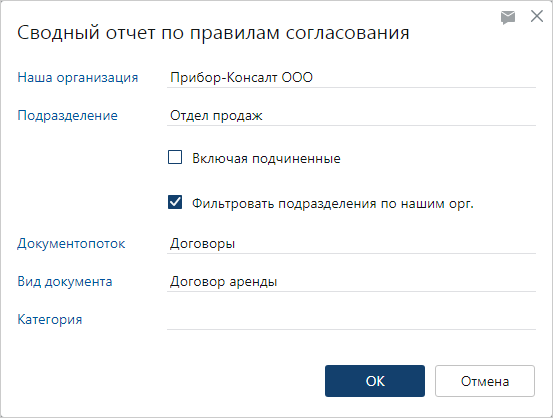The image size is (553, 418).
Task: Cancel with the Отмена button
Action: coord(485,381)
